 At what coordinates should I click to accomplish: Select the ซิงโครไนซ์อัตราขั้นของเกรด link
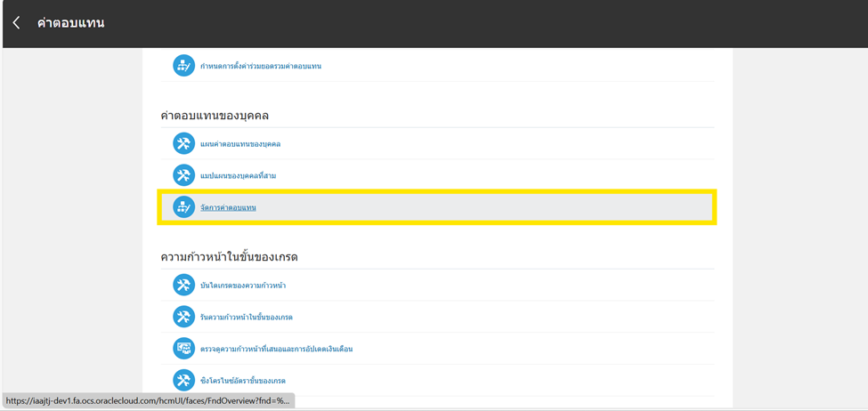pyautogui.click(x=243, y=382)
